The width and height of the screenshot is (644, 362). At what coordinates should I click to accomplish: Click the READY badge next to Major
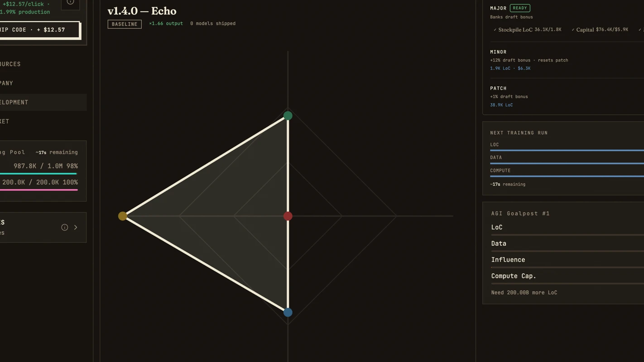(x=520, y=8)
